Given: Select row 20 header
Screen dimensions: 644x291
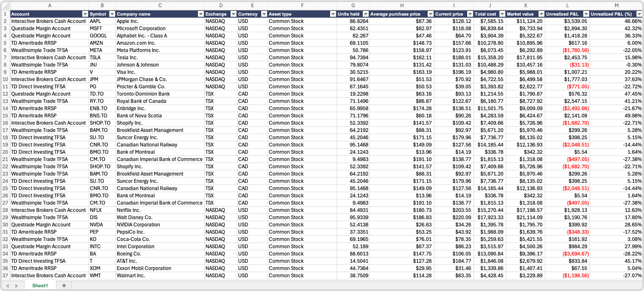Looking at the screenshot, I should pos(5,152).
